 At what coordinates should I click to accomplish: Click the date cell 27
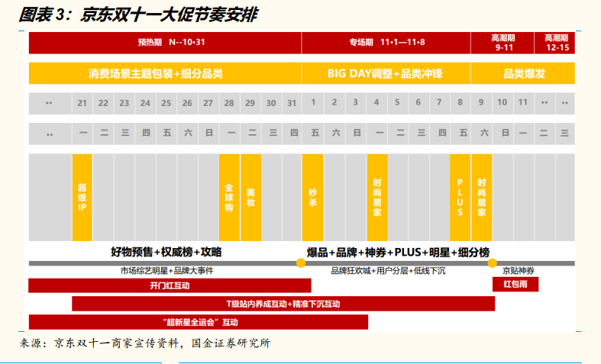[208, 103]
